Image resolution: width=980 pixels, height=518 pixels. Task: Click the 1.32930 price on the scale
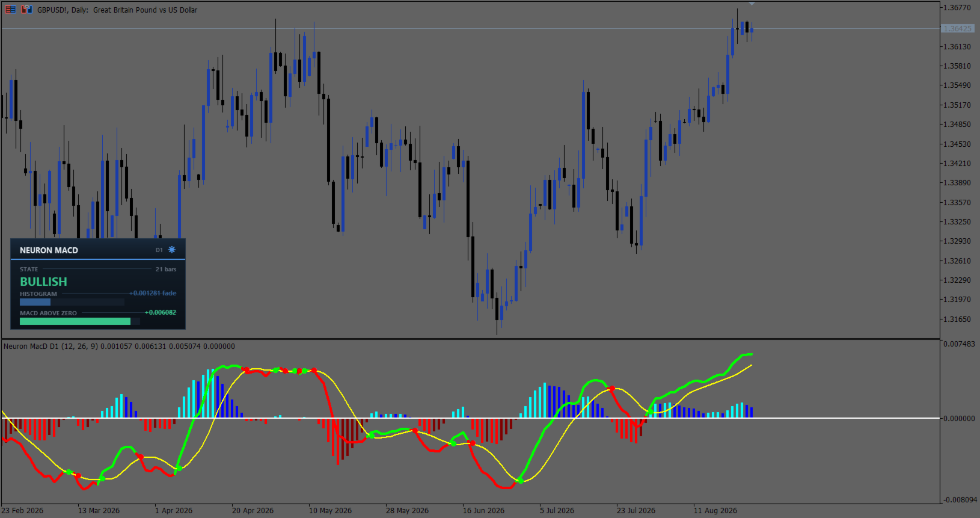958,241
